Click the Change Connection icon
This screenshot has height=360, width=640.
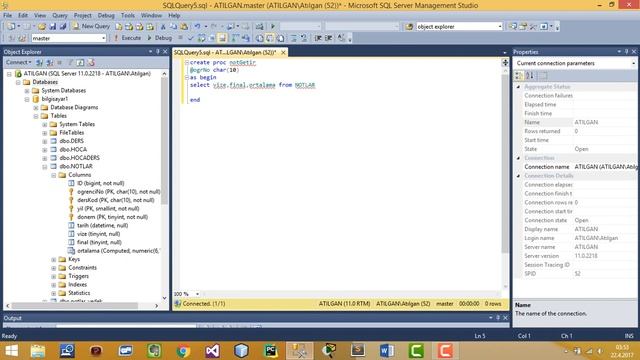pyautogui.click(x=22, y=38)
